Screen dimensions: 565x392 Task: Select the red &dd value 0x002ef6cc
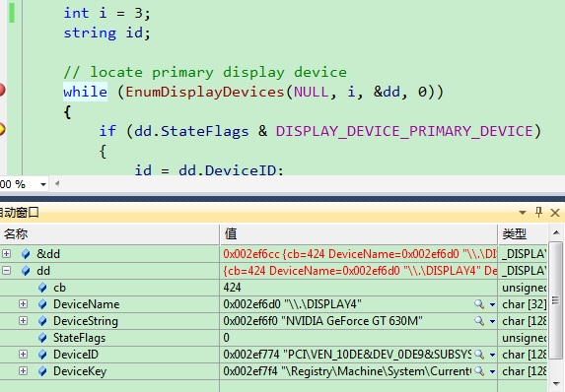pyautogui.click(x=360, y=254)
